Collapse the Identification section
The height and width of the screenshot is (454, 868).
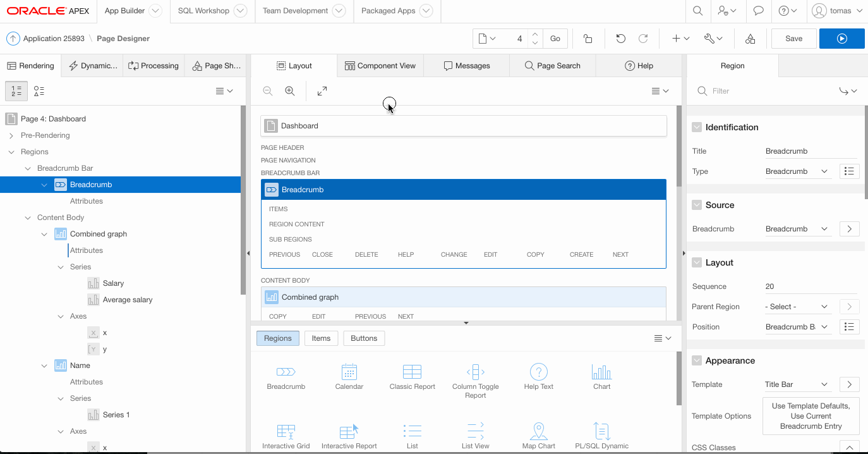[697, 127]
